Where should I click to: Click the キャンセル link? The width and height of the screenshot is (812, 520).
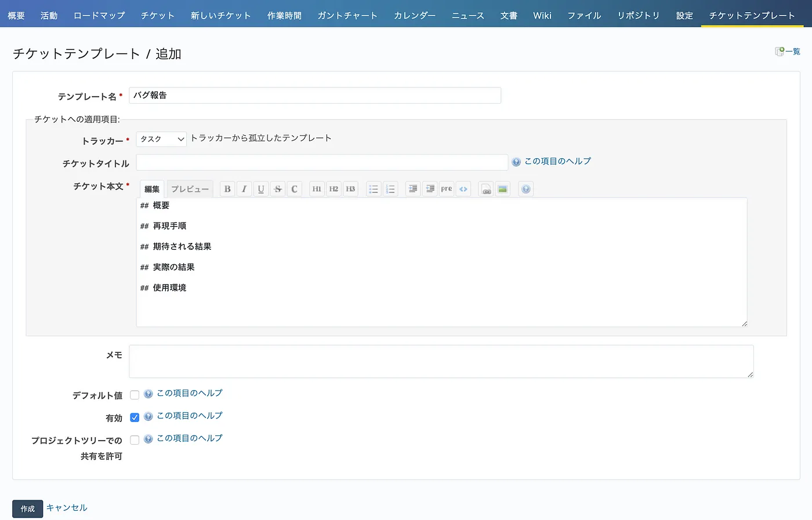(67, 508)
